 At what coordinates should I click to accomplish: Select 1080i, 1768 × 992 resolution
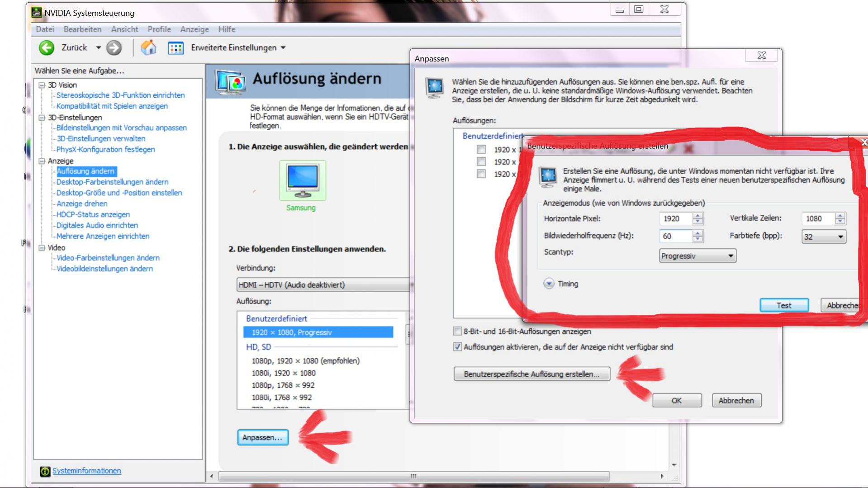(283, 397)
